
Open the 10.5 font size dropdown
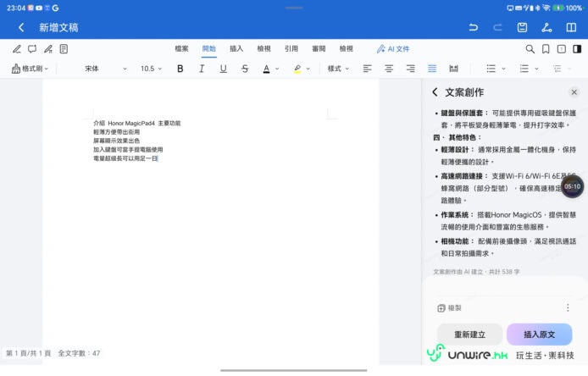coord(151,69)
